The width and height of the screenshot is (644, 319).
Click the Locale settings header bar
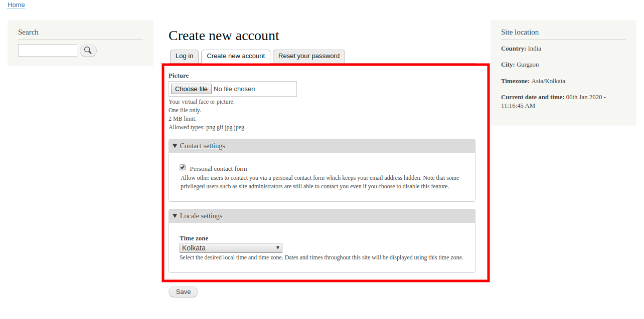tap(321, 216)
